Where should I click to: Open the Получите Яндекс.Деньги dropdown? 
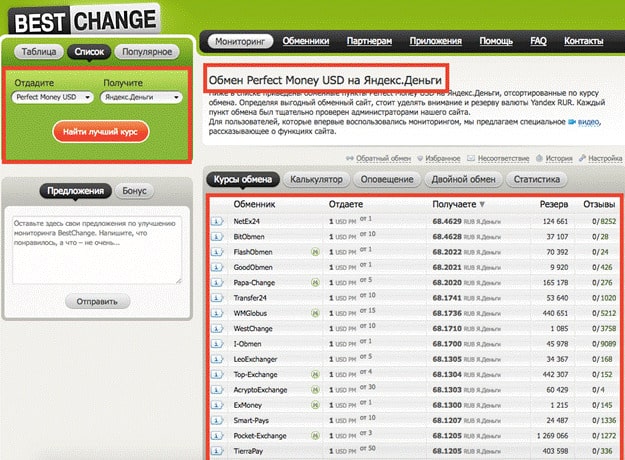pyautogui.click(x=142, y=97)
